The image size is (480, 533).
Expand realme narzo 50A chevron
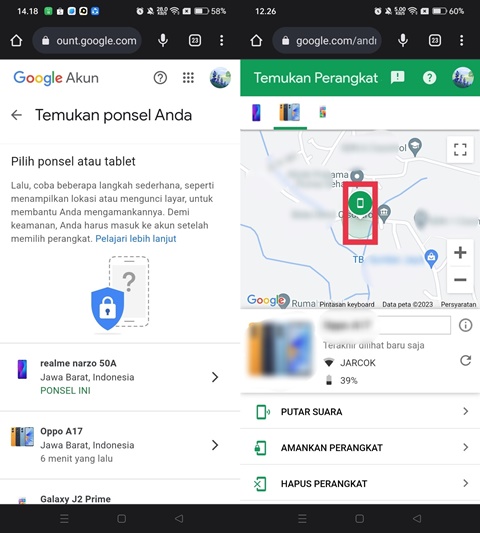215,377
